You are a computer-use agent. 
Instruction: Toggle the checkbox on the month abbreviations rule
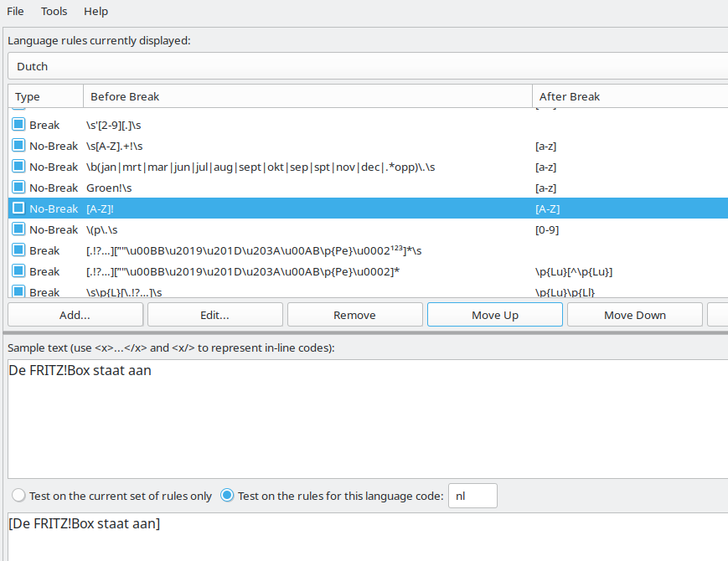[x=18, y=166]
